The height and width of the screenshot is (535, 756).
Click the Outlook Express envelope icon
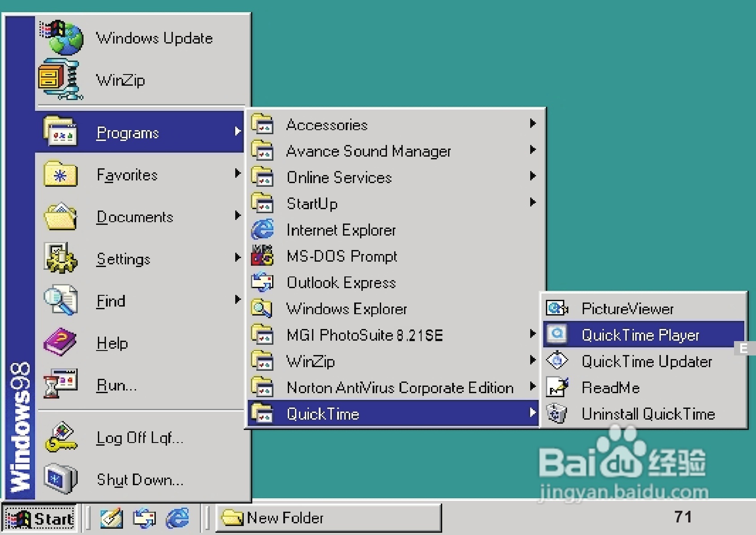(x=263, y=282)
